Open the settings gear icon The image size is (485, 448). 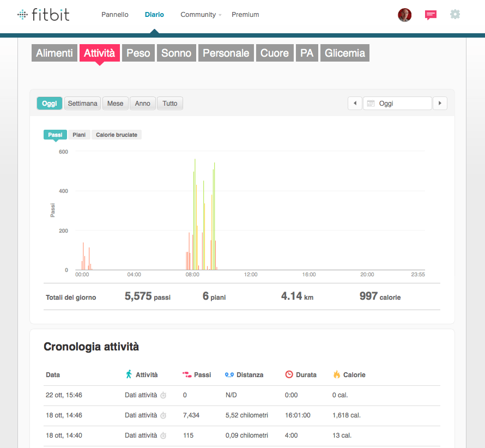(455, 15)
